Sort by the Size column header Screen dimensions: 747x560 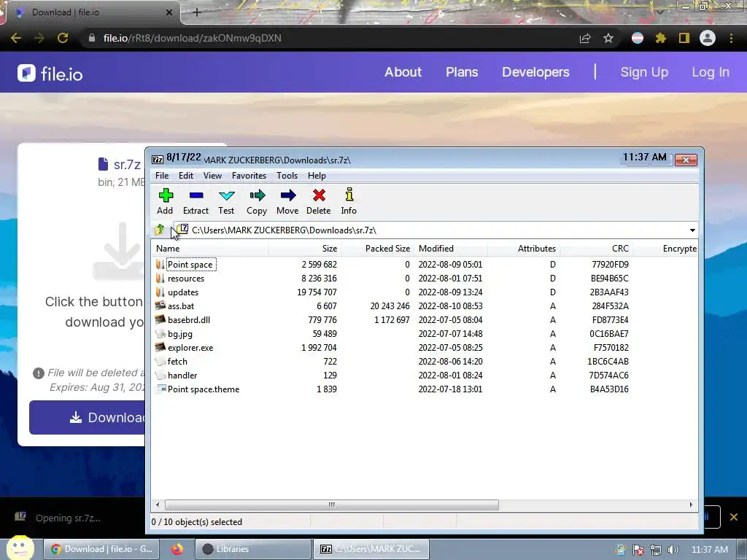pyautogui.click(x=305, y=249)
